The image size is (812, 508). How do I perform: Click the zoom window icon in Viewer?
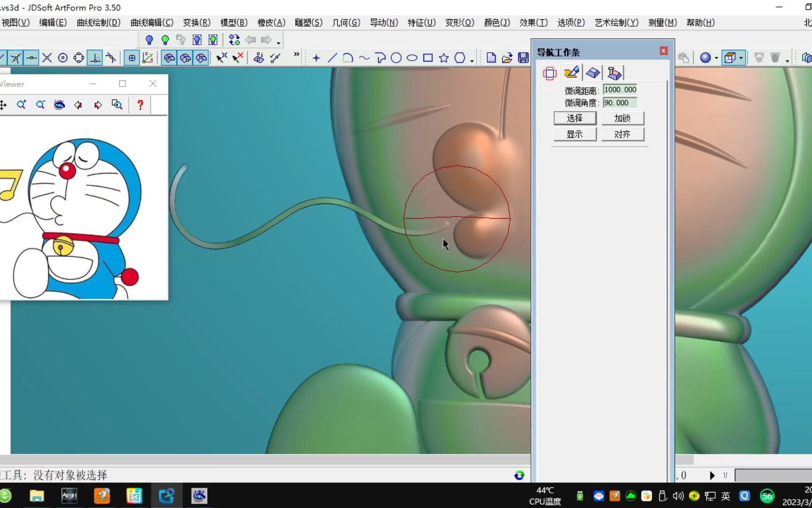click(117, 104)
